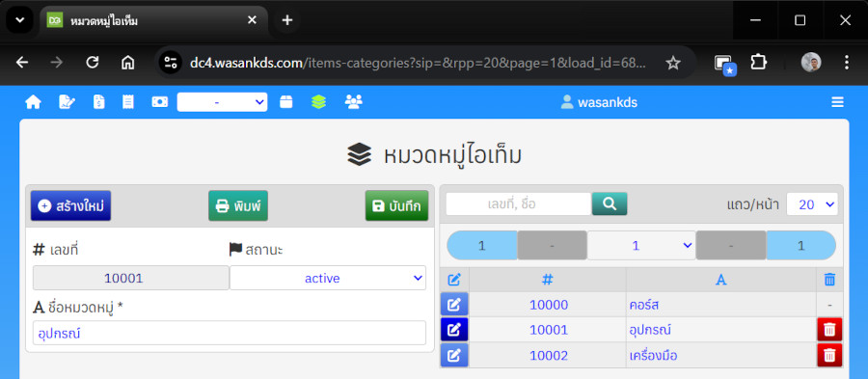
Task: Click the wasankds user link
Action: pos(599,102)
